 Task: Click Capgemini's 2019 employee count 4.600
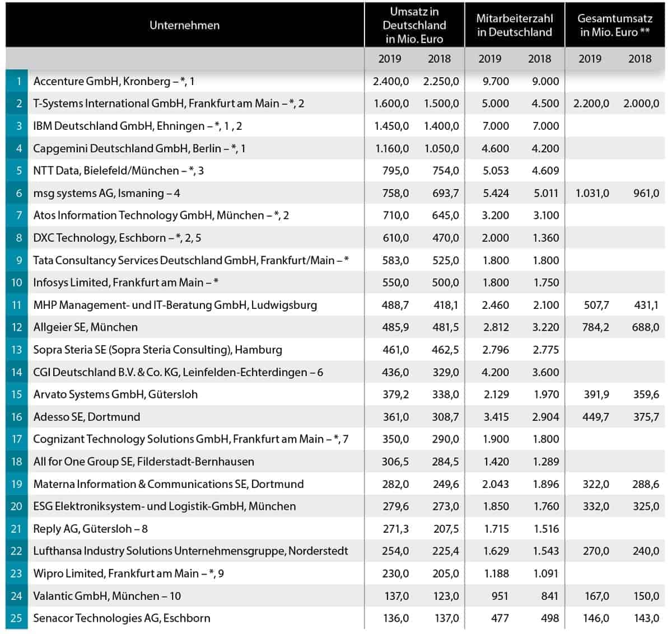pyautogui.click(x=496, y=148)
